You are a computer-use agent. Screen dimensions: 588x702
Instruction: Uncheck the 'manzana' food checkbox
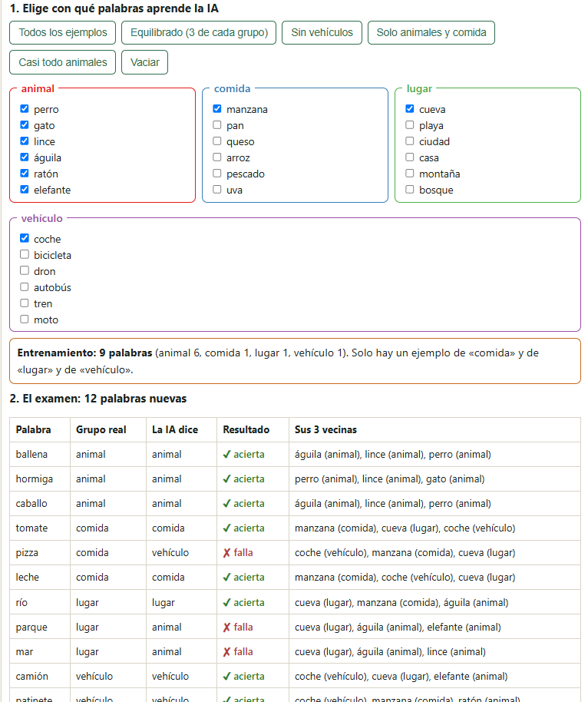click(x=217, y=109)
